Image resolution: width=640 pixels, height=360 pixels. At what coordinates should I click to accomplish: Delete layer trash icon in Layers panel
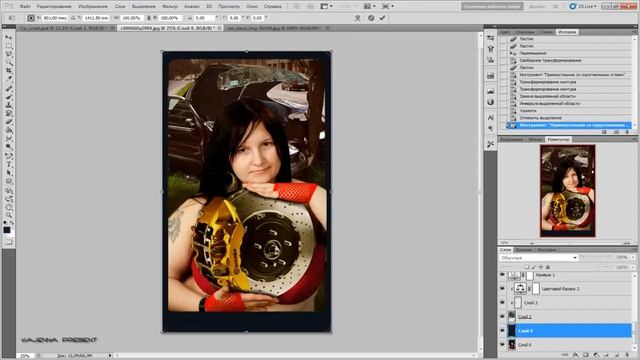627,356
